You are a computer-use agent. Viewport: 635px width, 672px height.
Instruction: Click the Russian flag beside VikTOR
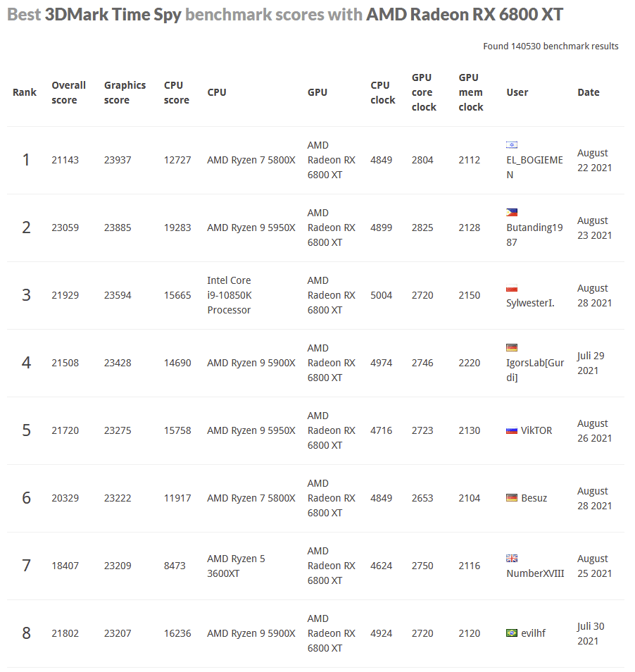(x=512, y=430)
